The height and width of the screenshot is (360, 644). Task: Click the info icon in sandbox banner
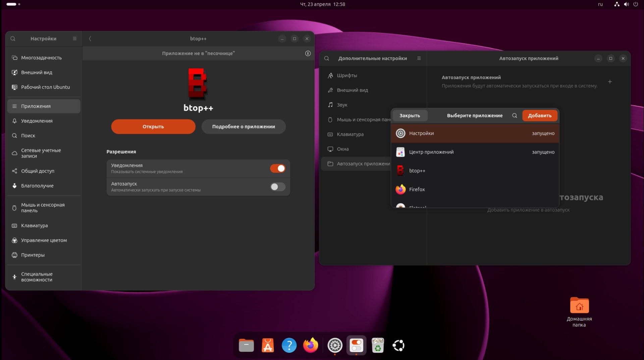pos(308,53)
